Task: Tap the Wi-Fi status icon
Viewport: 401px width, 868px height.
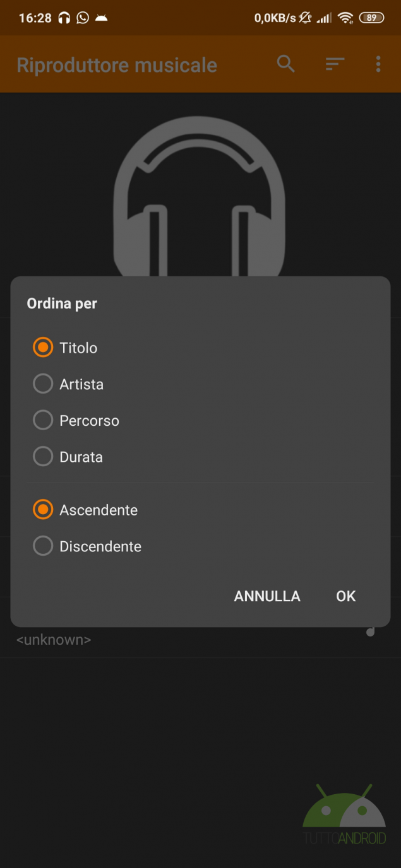Action: click(x=345, y=18)
